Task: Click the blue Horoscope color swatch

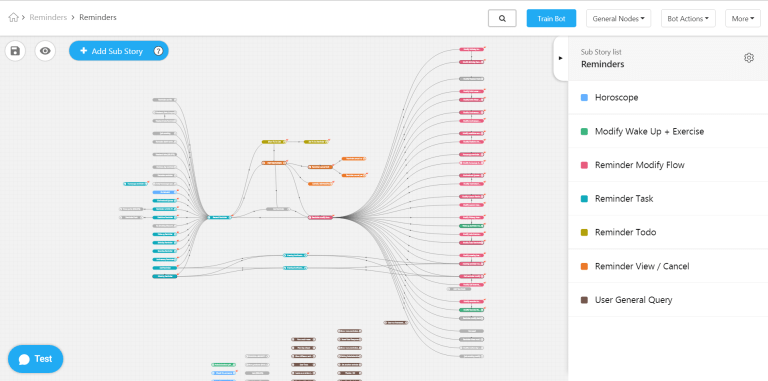Action: (584, 97)
